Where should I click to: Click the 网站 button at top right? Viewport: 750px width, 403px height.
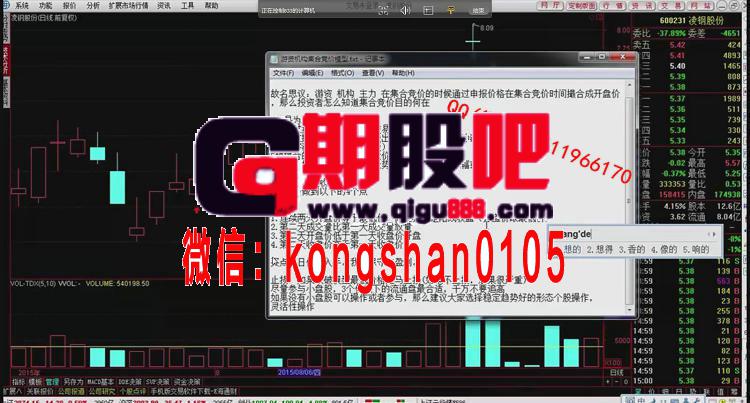(701, 6)
